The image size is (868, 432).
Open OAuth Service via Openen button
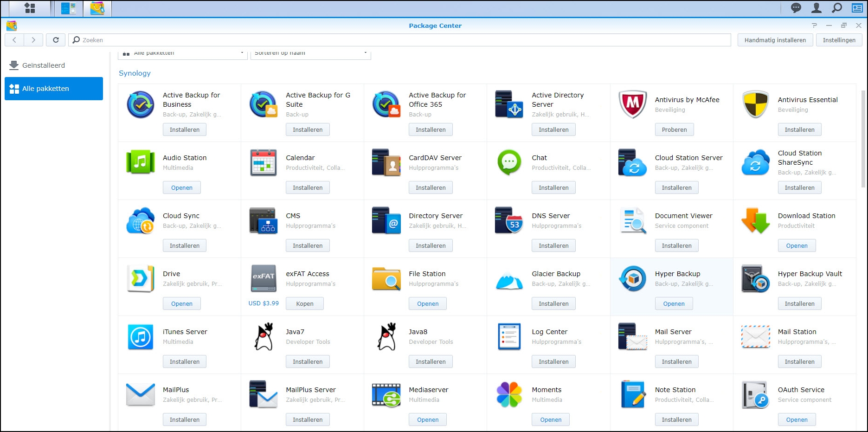(797, 420)
